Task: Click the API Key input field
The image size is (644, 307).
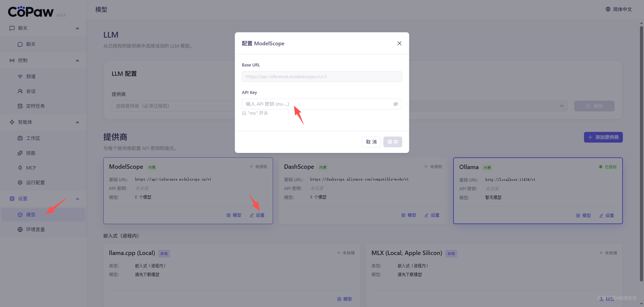Action: [x=322, y=104]
